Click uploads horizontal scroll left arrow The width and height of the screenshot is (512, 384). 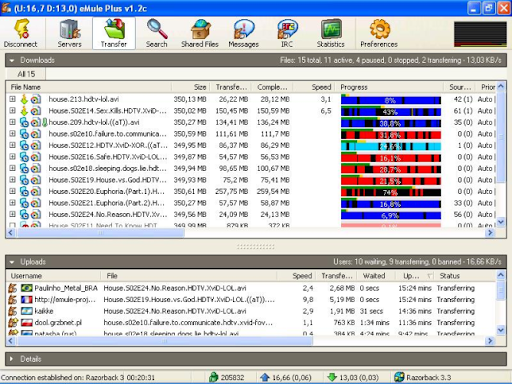point(11,341)
